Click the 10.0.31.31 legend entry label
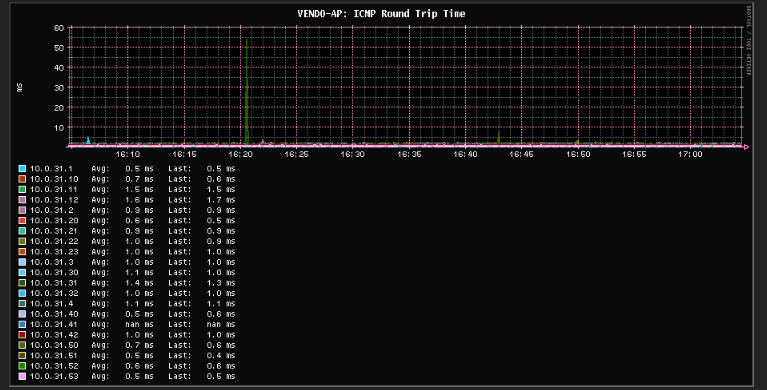The width and height of the screenshot is (767, 390). tap(54, 283)
